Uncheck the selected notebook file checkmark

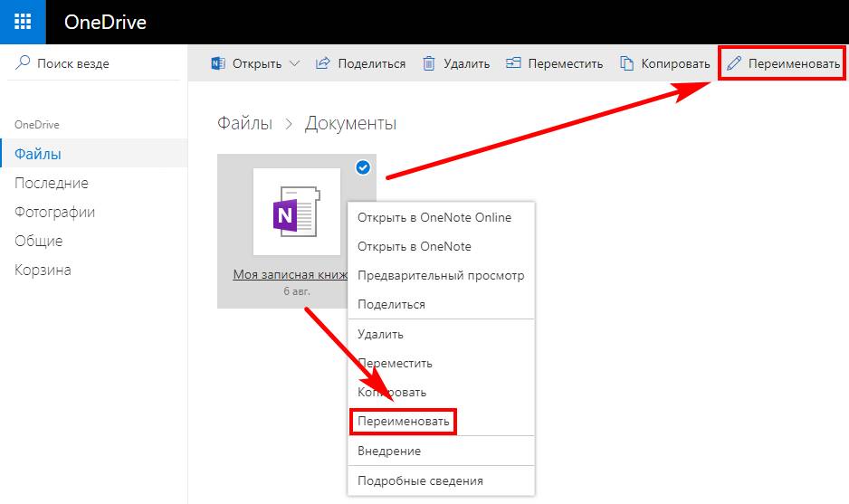[x=363, y=167]
